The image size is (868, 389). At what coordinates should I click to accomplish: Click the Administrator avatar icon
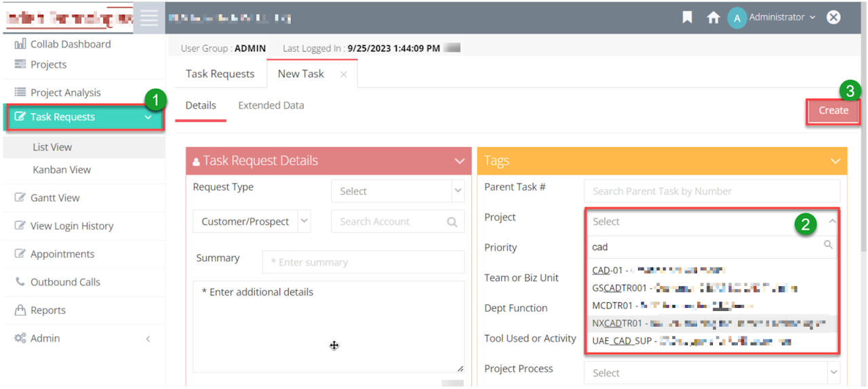(x=736, y=18)
